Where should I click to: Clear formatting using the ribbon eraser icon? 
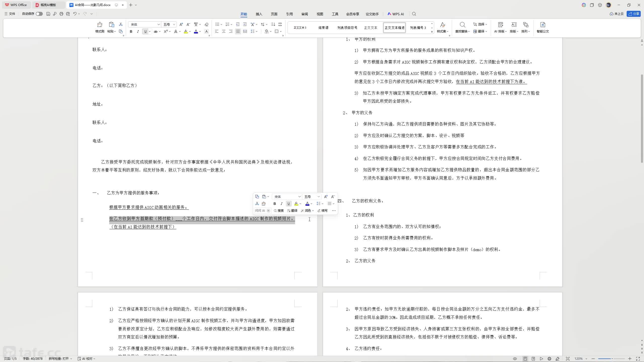(207, 24)
